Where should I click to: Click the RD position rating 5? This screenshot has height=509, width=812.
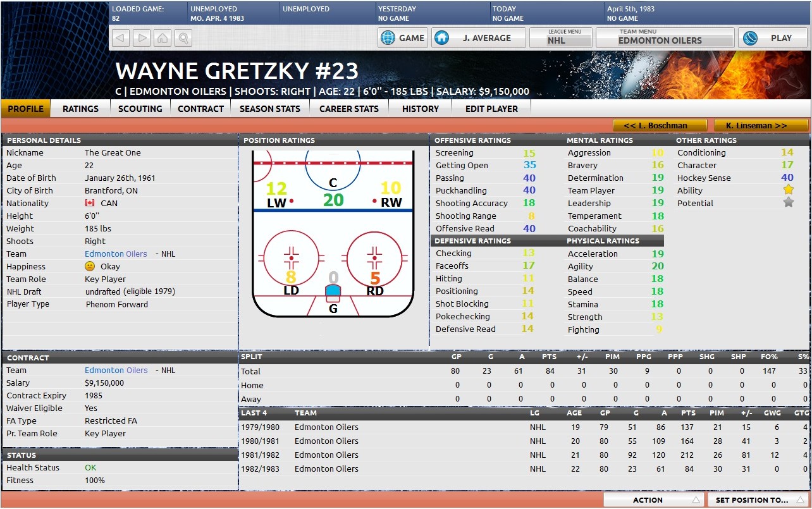376,278
